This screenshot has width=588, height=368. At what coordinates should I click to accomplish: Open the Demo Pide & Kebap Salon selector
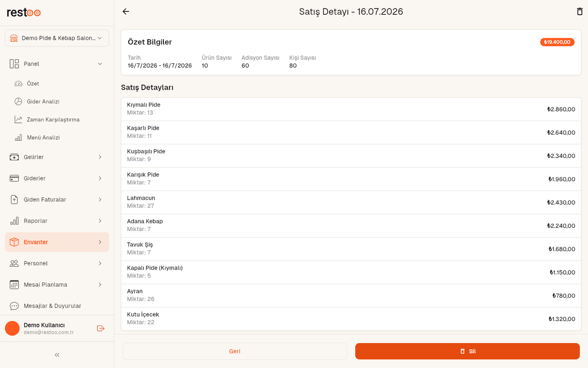[x=57, y=38]
